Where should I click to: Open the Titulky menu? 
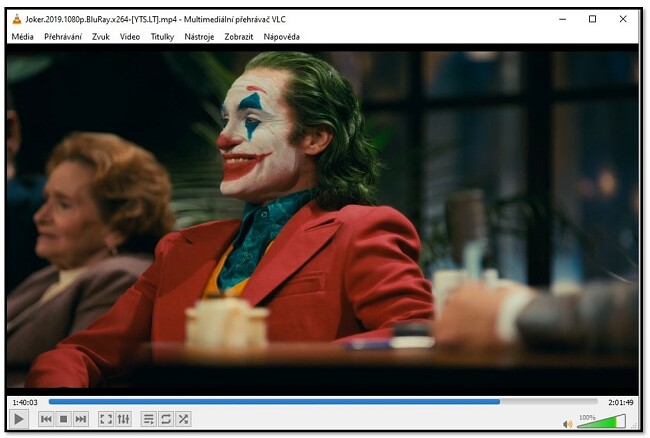[162, 36]
